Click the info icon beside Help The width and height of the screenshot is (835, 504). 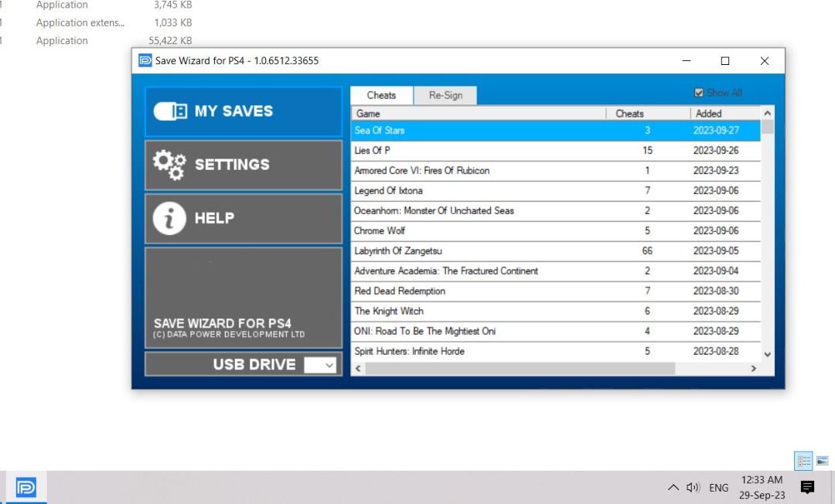[x=169, y=218]
